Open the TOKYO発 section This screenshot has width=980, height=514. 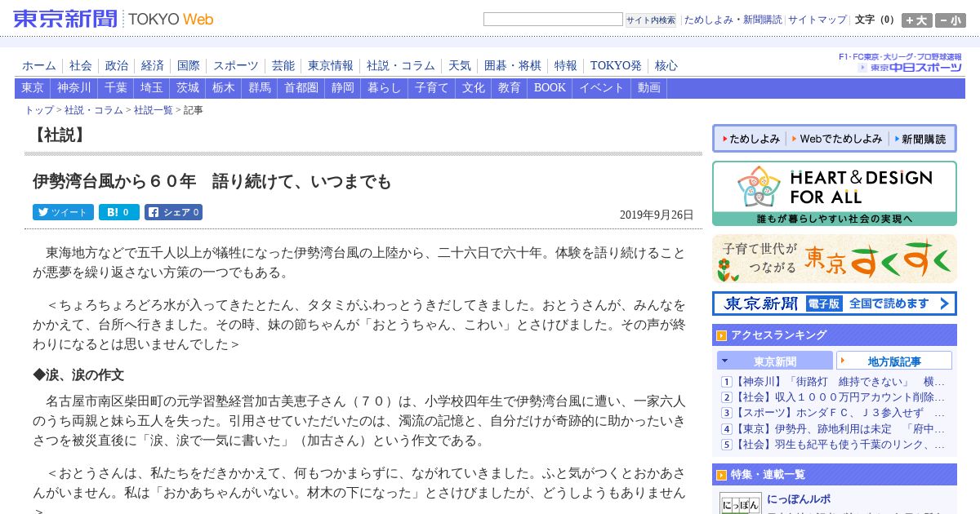coord(616,65)
